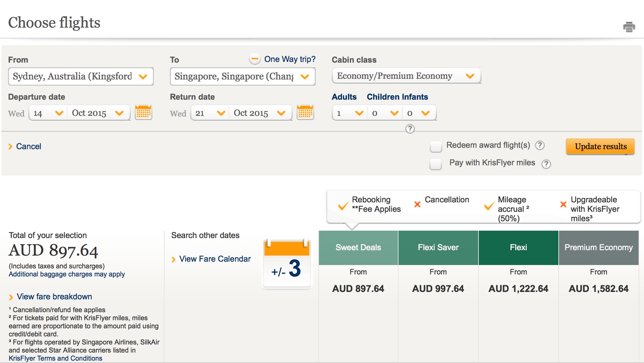Open help for Pay with KrisFlyer miles
The image size is (644, 363).
tap(546, 164)
